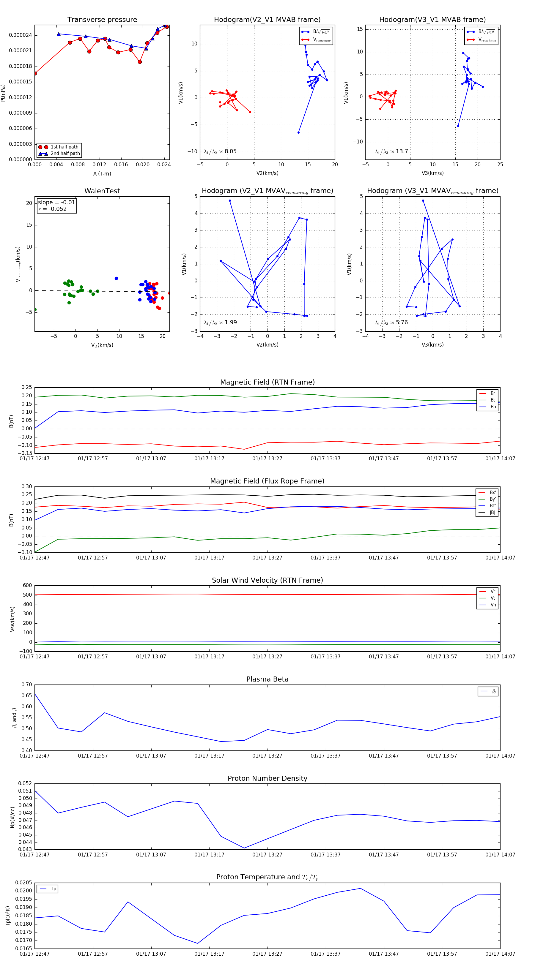The image size is (535, 980).
Task: Click '0.052' tick on Proton Number Density axis
Action: (25, 784)
